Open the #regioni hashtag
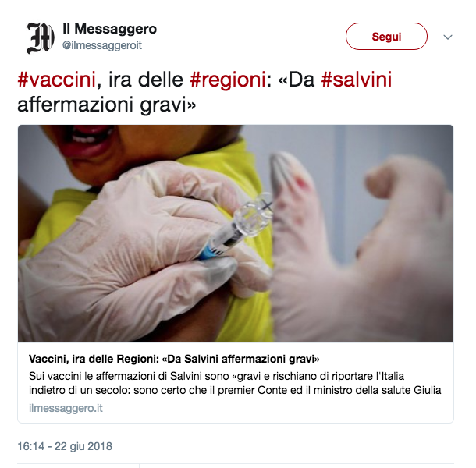 click(228, 80)
